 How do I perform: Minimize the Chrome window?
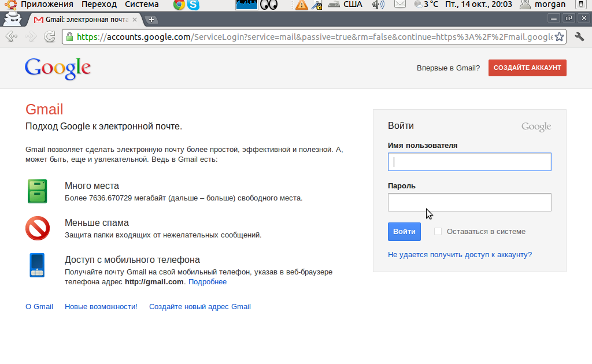(x=554, y=18)
